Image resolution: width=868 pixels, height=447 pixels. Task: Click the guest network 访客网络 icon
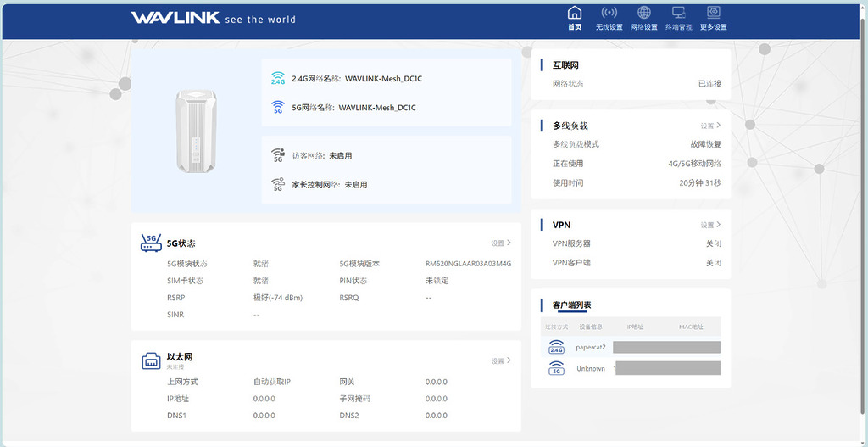[278, 156]
